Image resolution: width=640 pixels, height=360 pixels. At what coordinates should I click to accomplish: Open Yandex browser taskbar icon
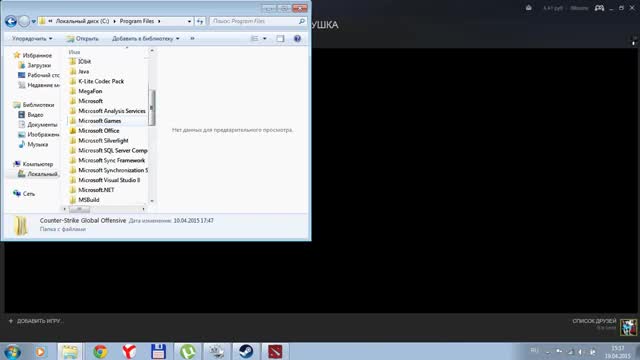tap(129, 351)
